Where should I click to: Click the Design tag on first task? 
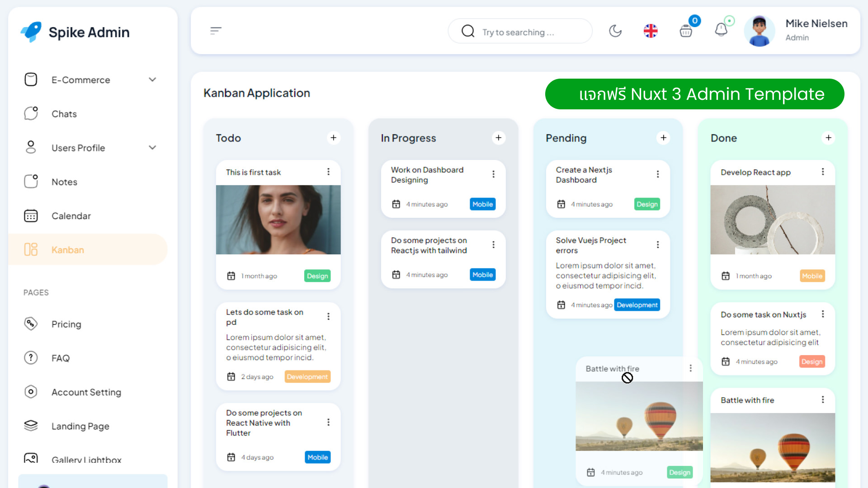coord(317,276)
